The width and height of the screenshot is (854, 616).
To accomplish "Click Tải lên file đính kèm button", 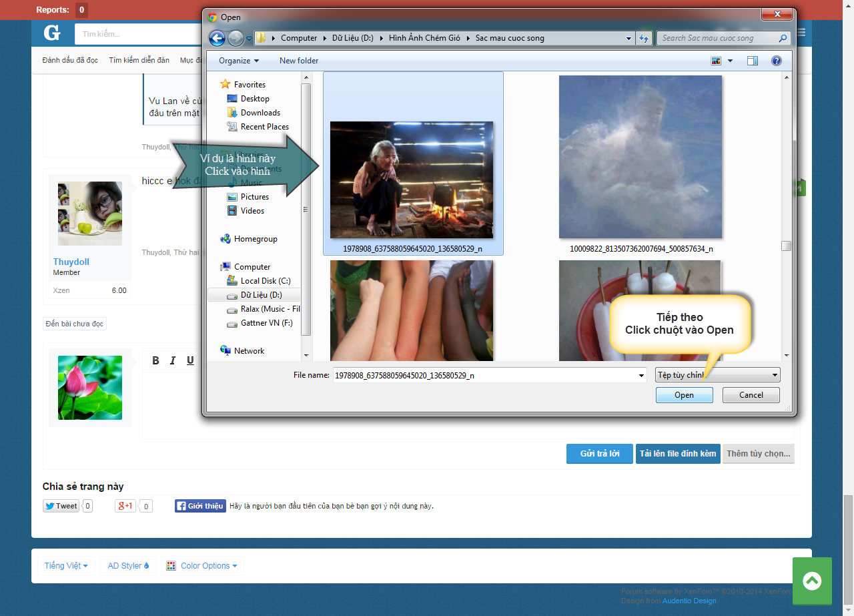I will click(x=678, y=454).
